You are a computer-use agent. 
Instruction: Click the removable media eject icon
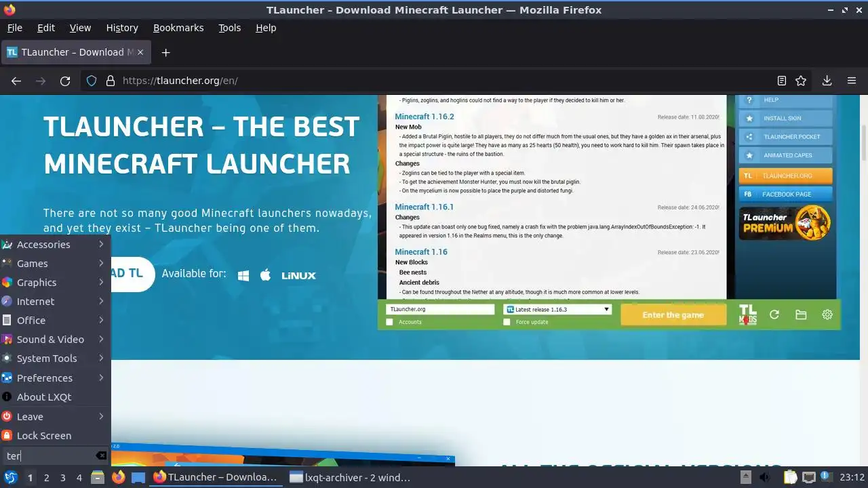click(x=747, y=477)
